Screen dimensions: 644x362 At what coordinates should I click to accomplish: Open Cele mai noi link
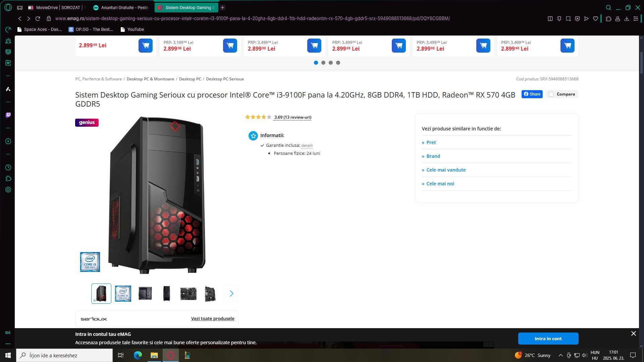coord(440,184)
